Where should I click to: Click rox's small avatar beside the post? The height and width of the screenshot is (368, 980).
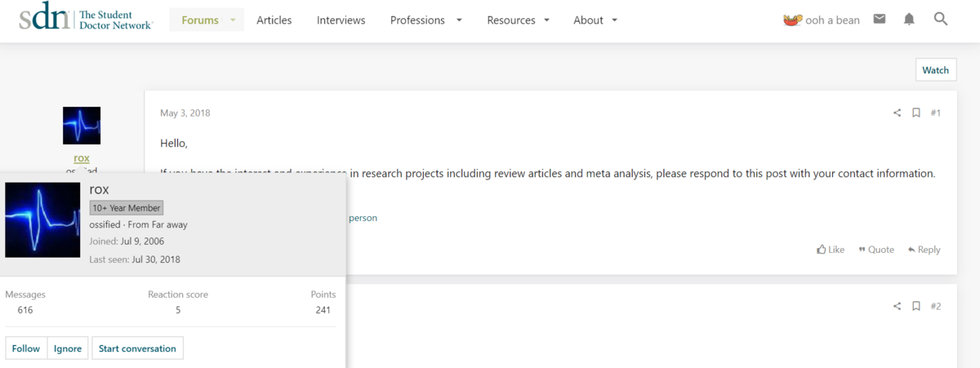(82, 126)
